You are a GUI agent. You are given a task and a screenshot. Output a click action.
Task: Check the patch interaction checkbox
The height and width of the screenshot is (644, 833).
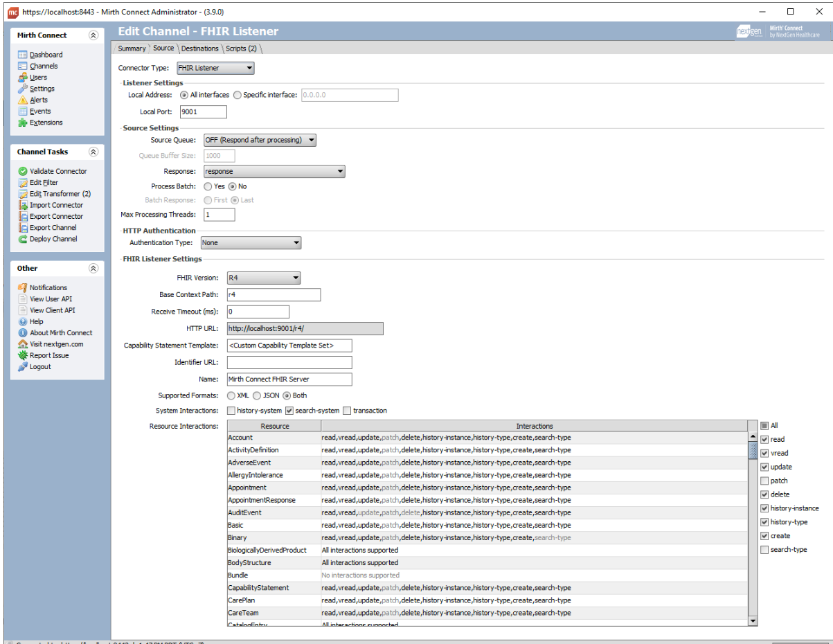pyautogui.click(x=764, y=481)
